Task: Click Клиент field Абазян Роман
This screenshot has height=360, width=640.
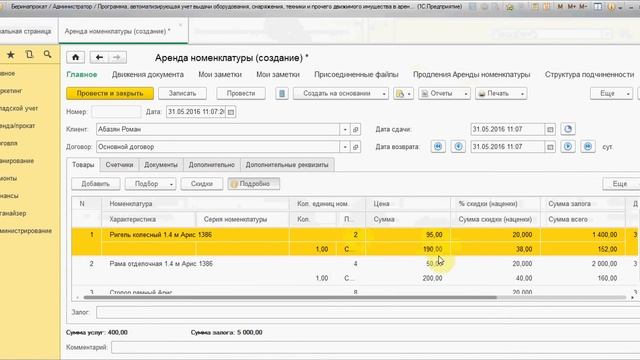Action: click(218, 129)
